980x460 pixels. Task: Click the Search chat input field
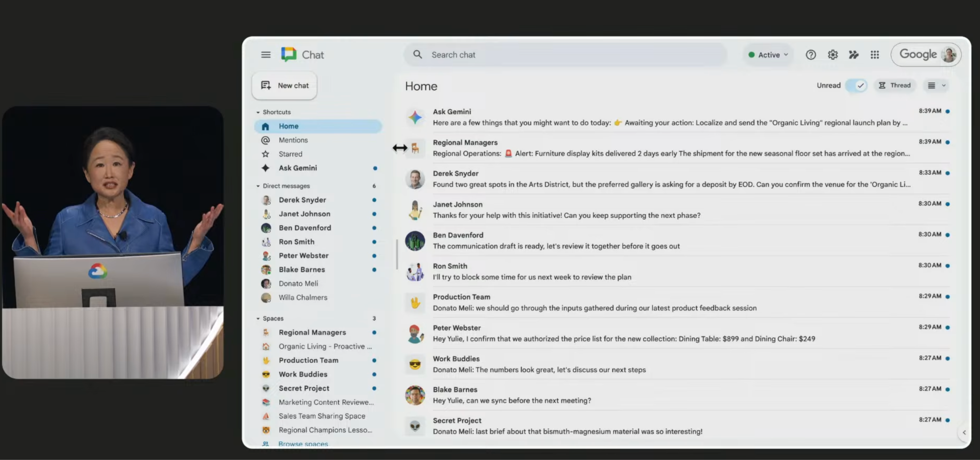565,55
